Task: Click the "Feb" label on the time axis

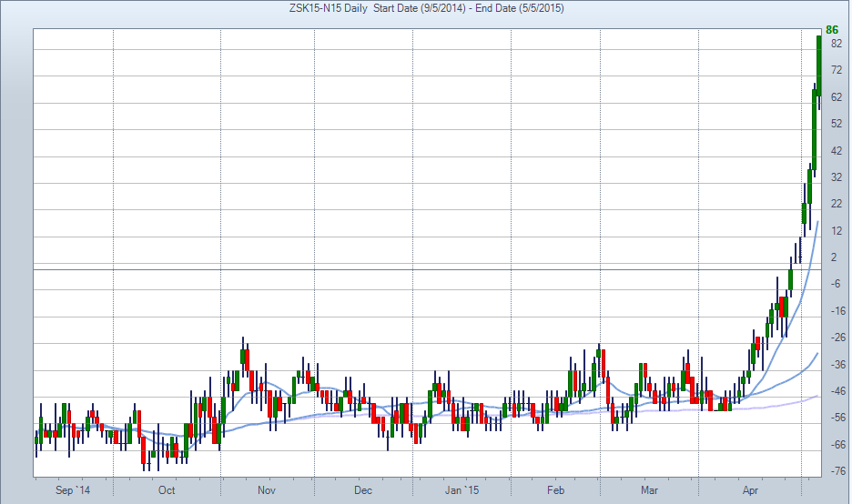Action: click(x=556, y=490)
